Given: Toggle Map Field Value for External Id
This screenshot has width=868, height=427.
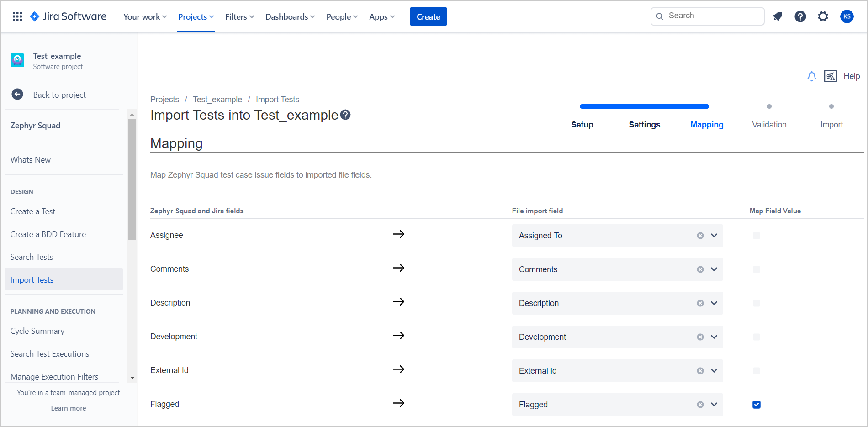Looking at the screenshot, I should click(x=757, y=371).
